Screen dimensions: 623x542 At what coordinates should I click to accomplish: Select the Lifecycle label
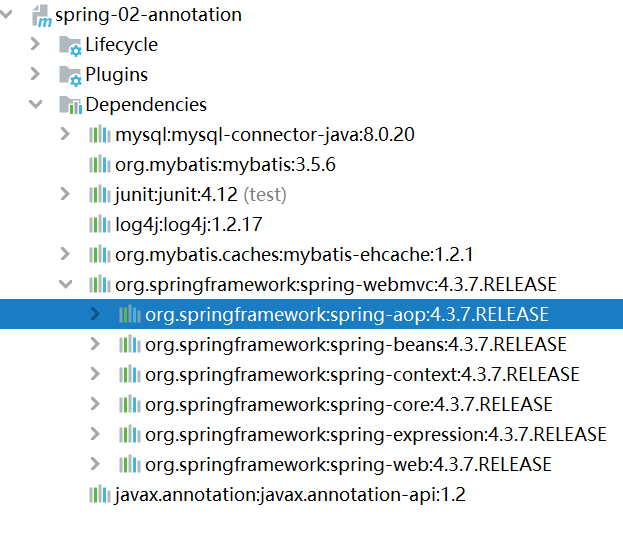coord(122,45)
